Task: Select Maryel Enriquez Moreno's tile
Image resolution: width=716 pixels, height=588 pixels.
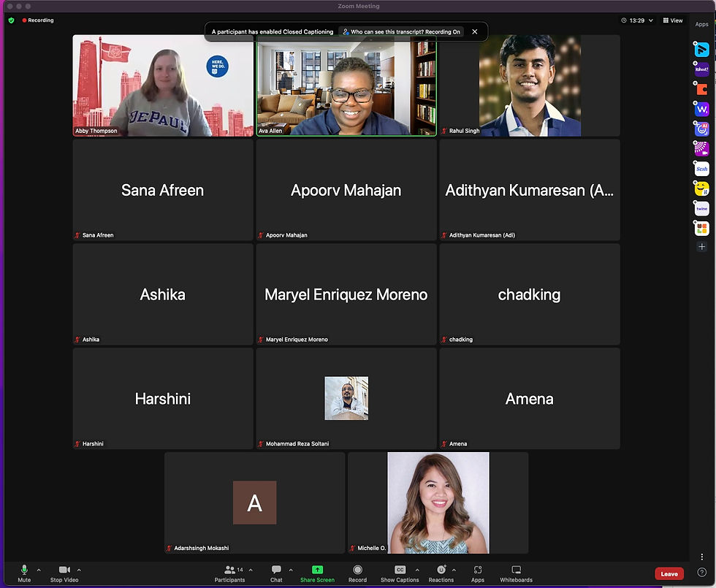Action: 346,294
